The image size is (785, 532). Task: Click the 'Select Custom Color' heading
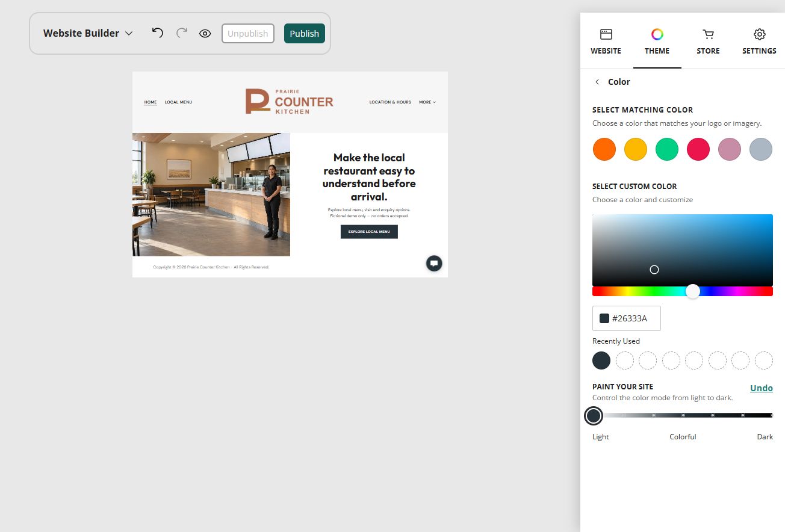pyautogui.click(x=635, y=187)
